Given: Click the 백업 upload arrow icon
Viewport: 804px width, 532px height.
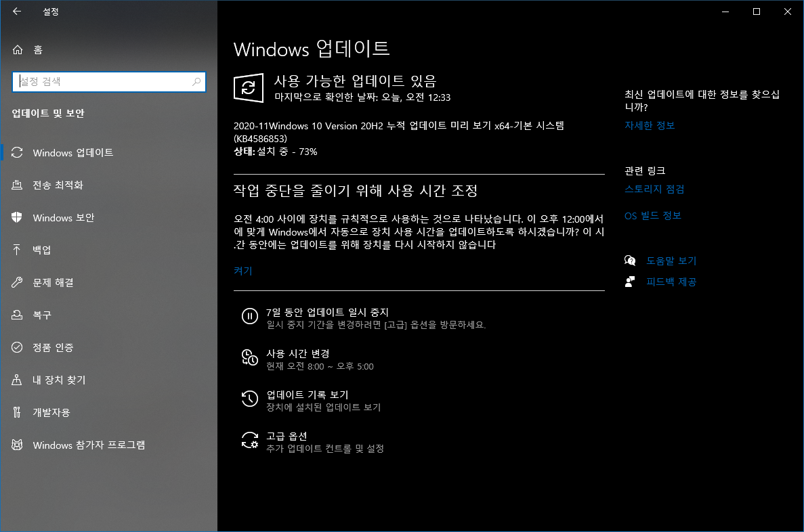Looking at the screenshot, I should click(x=17, y=250).
